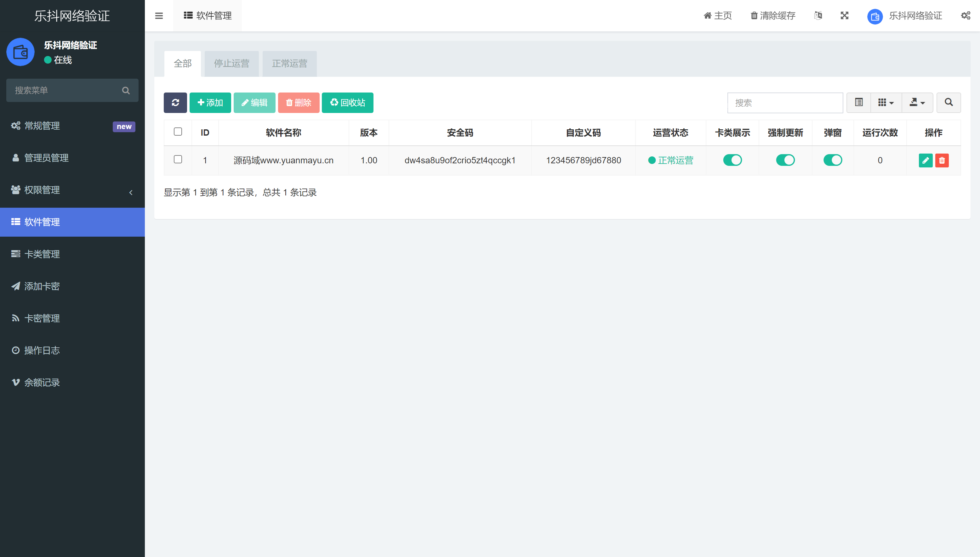Open the settings gears icon top right

click(966, 16)
